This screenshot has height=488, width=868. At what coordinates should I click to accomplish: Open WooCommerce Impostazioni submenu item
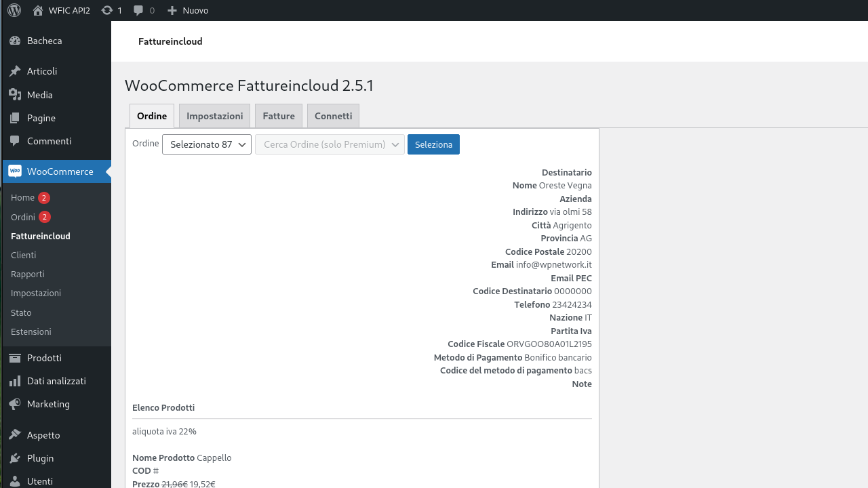tap(36, 293)
